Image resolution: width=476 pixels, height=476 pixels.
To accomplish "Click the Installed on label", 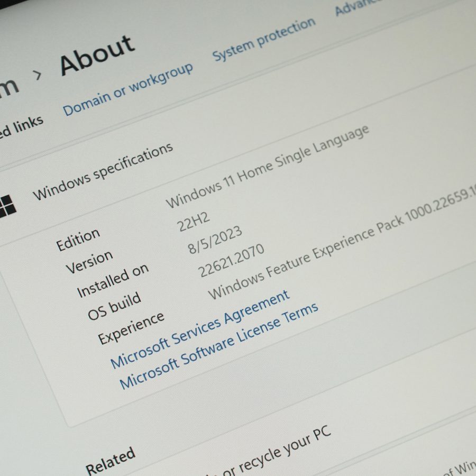I will point(113,280).
